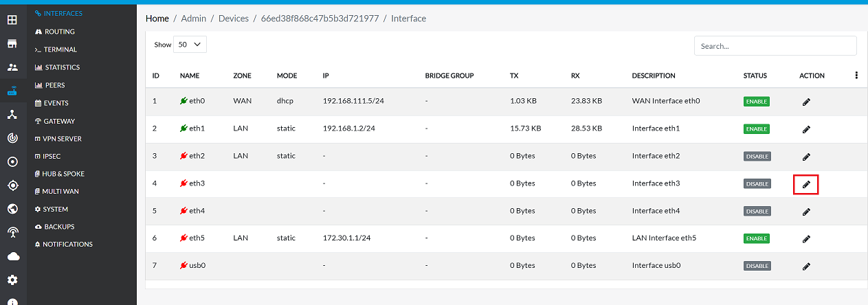Click the ENABLE status badge for eth1

coord(756,129)
